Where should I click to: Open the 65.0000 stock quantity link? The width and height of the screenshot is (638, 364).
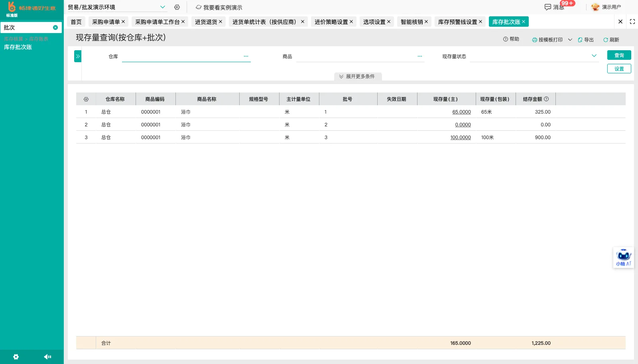461,112
